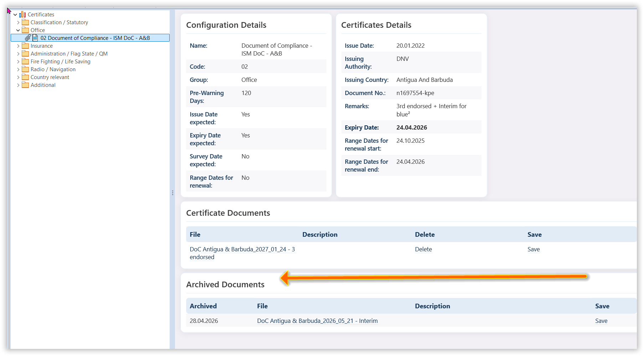Click the Office folder icon
The image size is (644, 356).
tap(25, 30)
